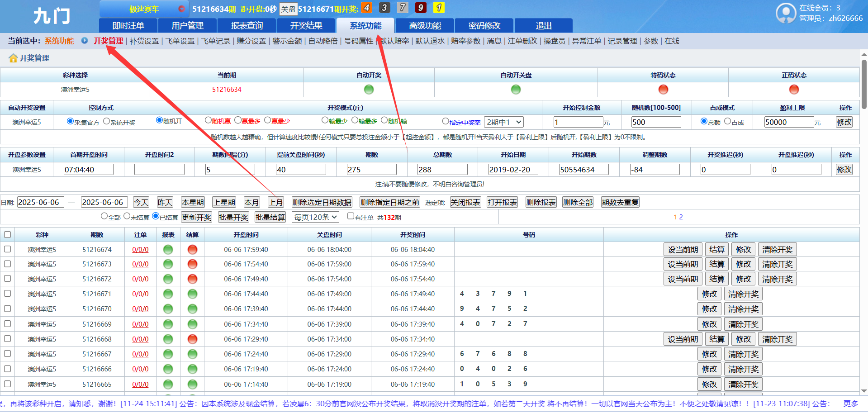Open the 2期中1 dropdown
Screen dimensions: 868x413
tap(504, 122)
